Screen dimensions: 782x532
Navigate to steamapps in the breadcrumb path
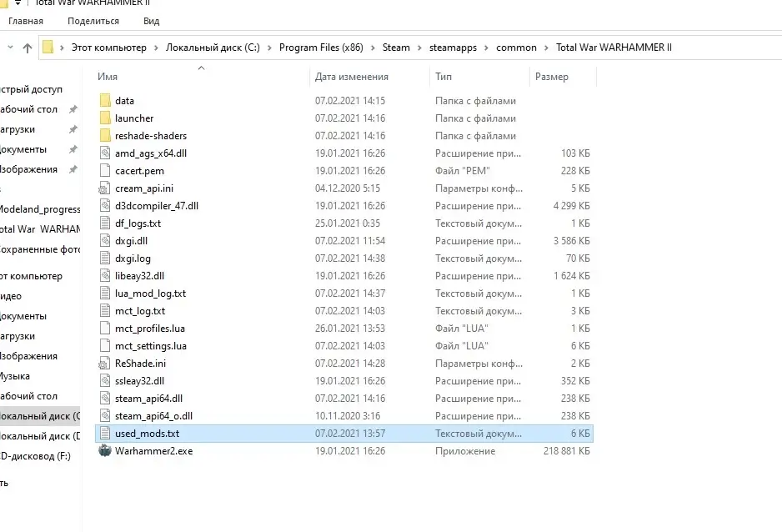click(x=454, y=48)
